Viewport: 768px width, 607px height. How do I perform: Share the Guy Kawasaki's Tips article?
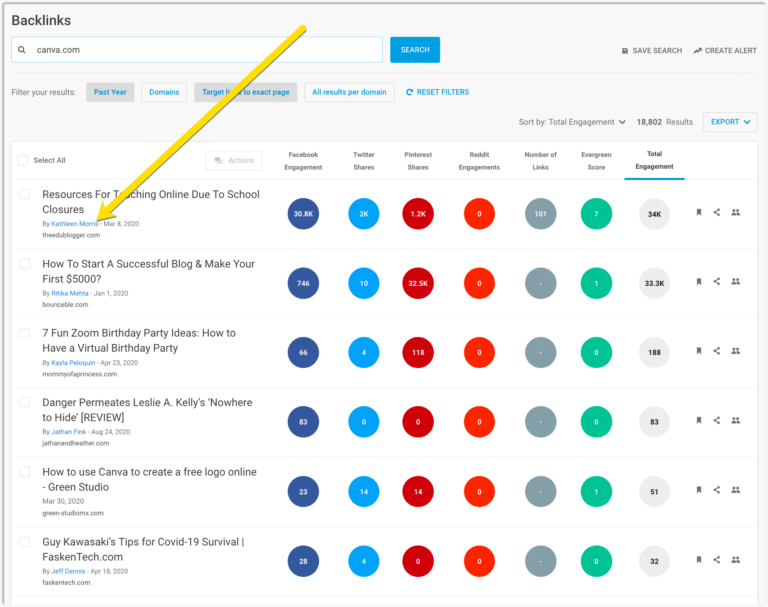[x=717, y=559]
